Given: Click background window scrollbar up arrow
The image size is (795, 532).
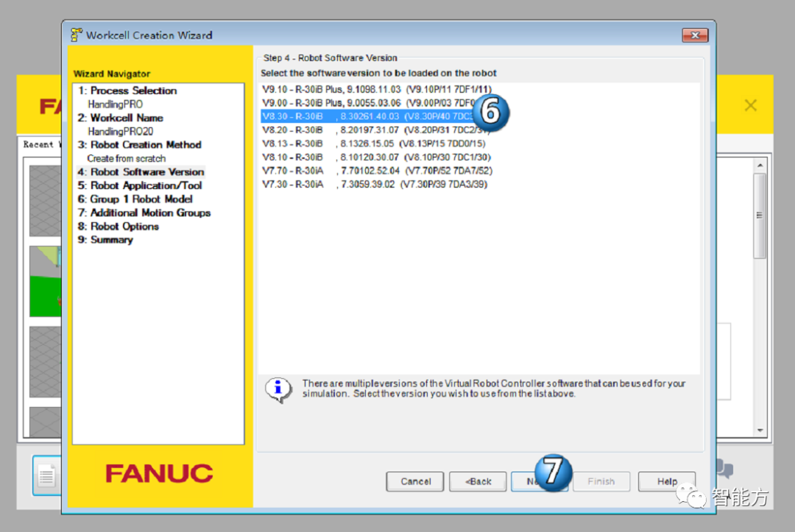Looking at the screenshot, I should pyautogui.click(x=760, y=166).
